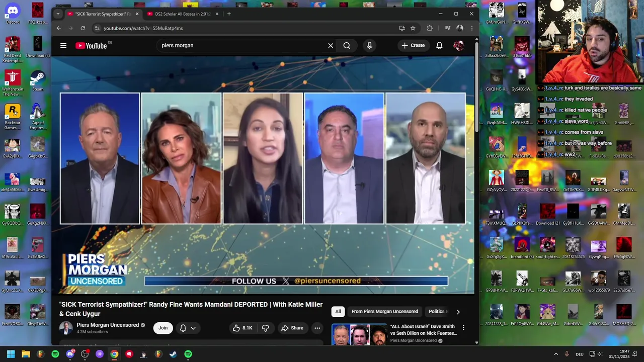The image size is (644, 362).
Task: Show more filter chips with the arrow
Action: tap(458, 312)
